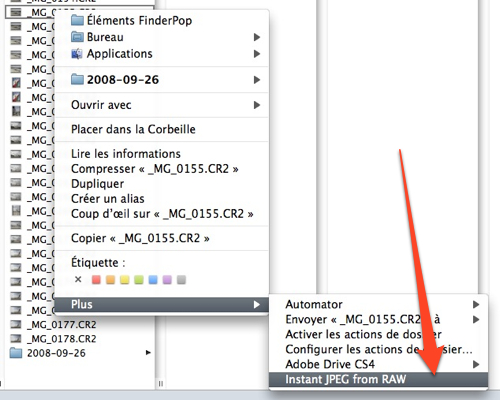The height and width of the screenshot is (400, 500).
Task: Click the column resize handle icon
Action: 161,384
